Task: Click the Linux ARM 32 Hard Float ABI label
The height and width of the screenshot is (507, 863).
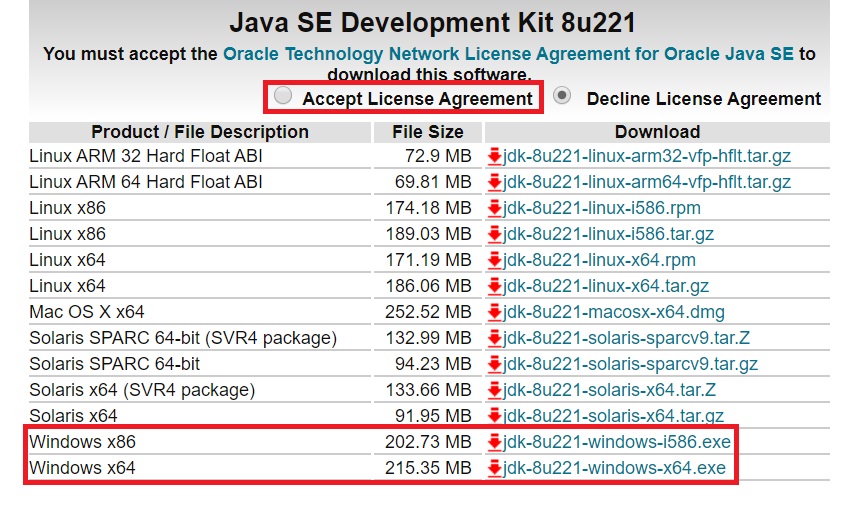Action: point(146,156)
